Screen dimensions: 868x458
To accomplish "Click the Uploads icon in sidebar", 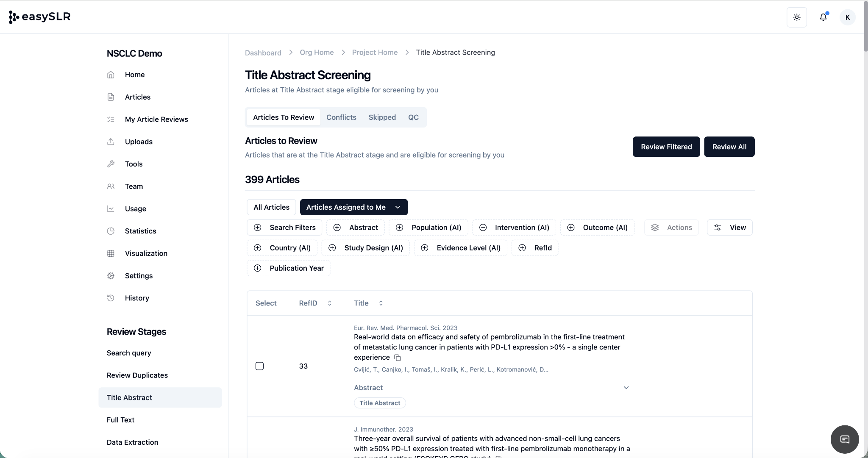I will click(111, 142).
